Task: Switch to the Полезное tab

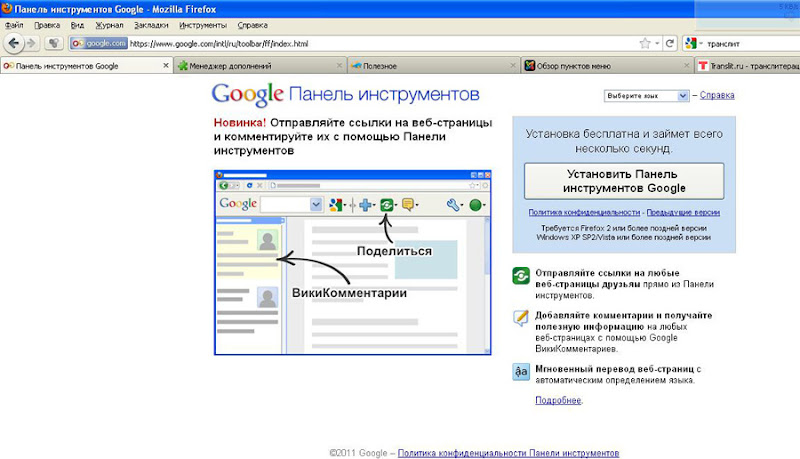Action: click(x=434, y=66)
